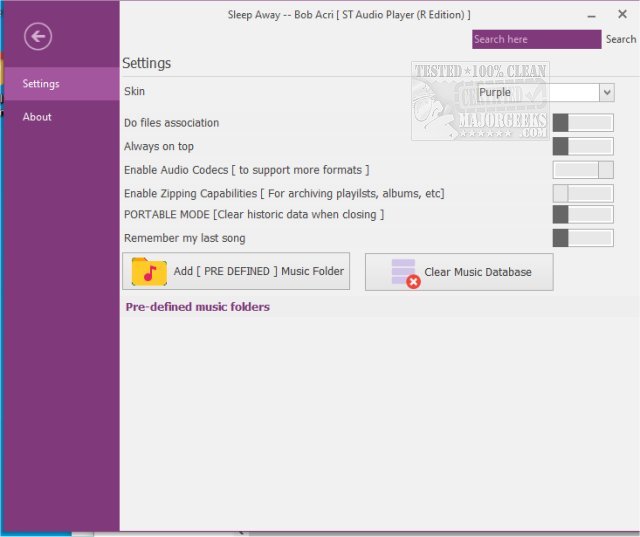Toggle PORTABLE MODE switch

point(583,215)
